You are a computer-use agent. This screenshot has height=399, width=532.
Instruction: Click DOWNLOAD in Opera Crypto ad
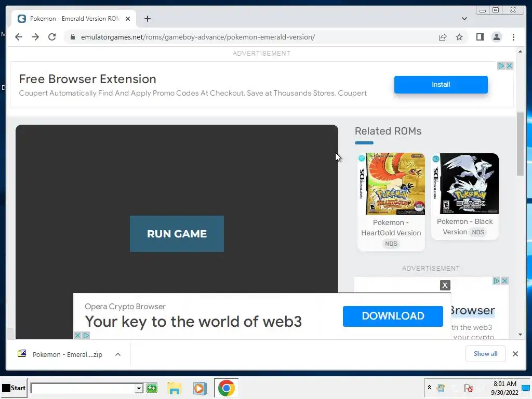393,316
